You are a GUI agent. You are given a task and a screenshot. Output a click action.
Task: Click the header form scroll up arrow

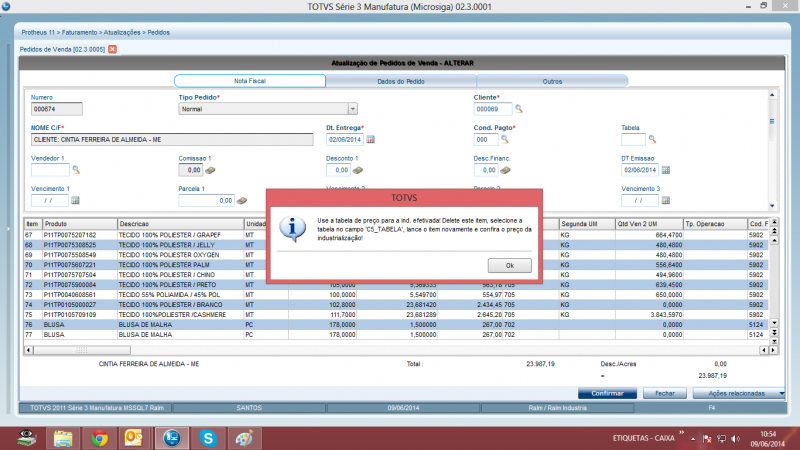click(x=772, y=95)
